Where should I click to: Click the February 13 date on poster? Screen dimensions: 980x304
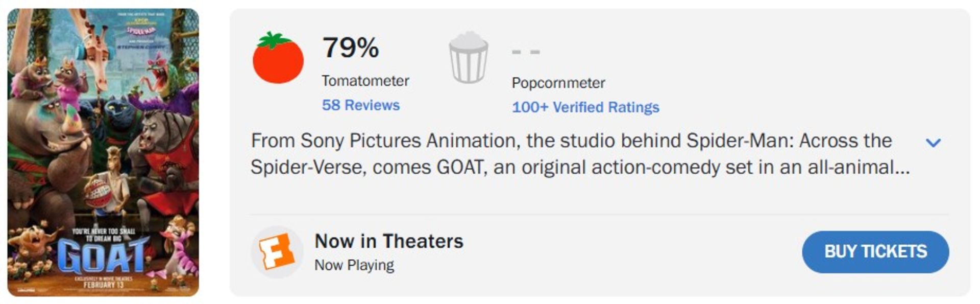click(x=104, y=285)
